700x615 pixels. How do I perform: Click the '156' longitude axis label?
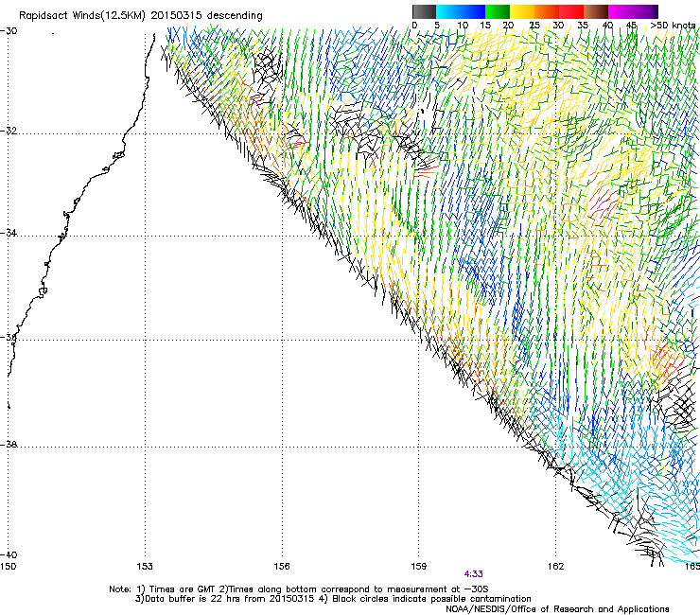click(x=282, y=567)
